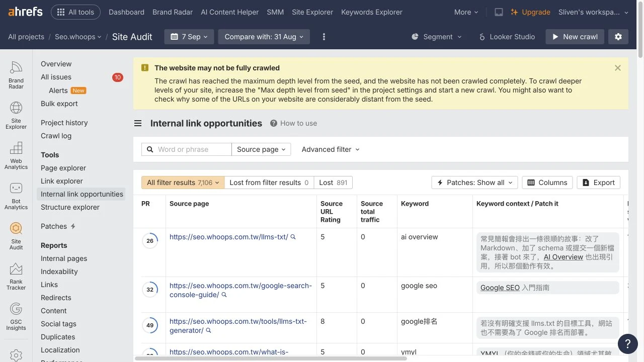Open Page explorer tool

[x=63, y=168]
